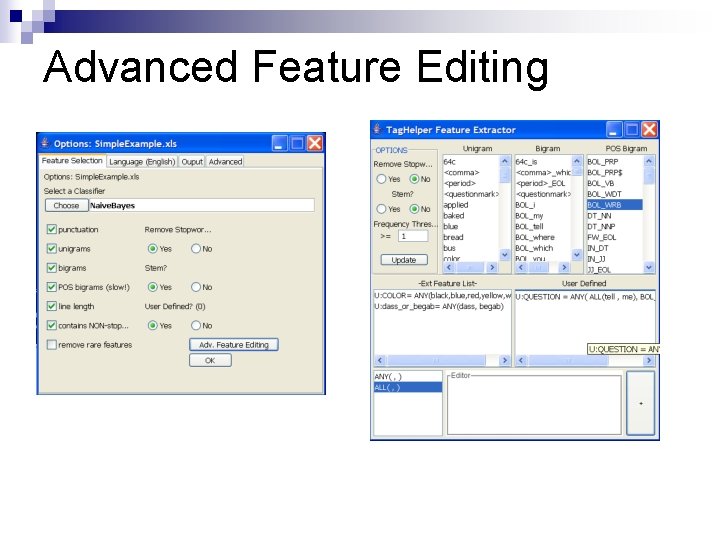The width and height of the screenshot is (720, 540).
Task: Click inside the Editor text area
Action: coord(534,405)
